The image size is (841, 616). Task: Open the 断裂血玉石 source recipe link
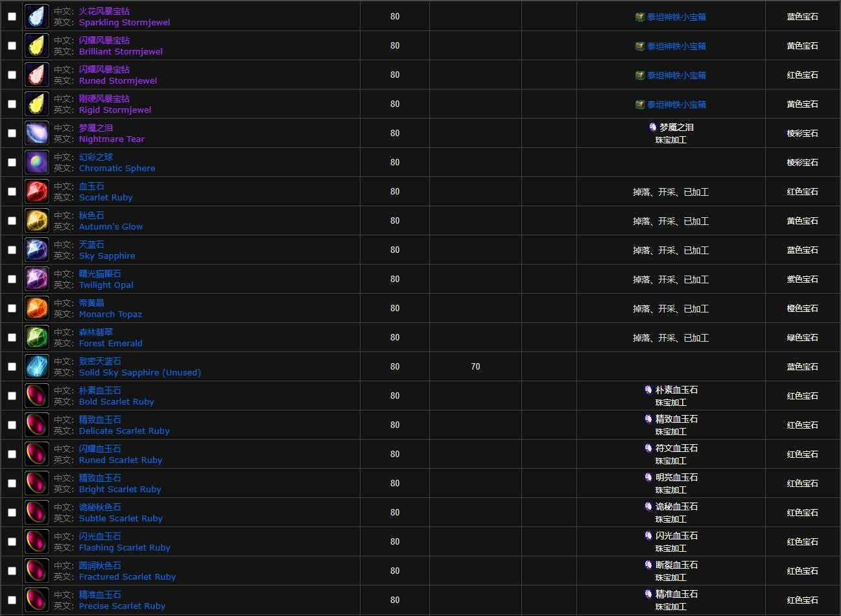point(676,565)
